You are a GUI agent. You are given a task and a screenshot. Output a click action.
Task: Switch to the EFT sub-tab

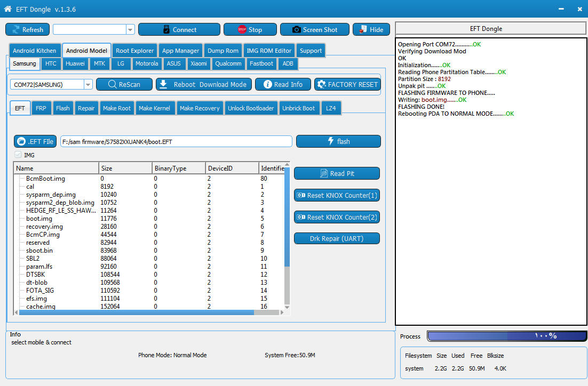pos(20,108)
